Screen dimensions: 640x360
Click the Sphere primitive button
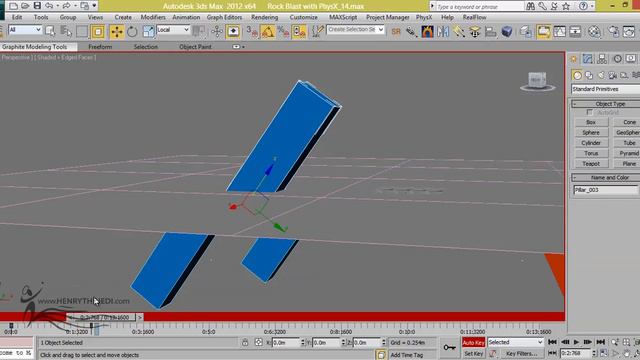tap(591, 132)
